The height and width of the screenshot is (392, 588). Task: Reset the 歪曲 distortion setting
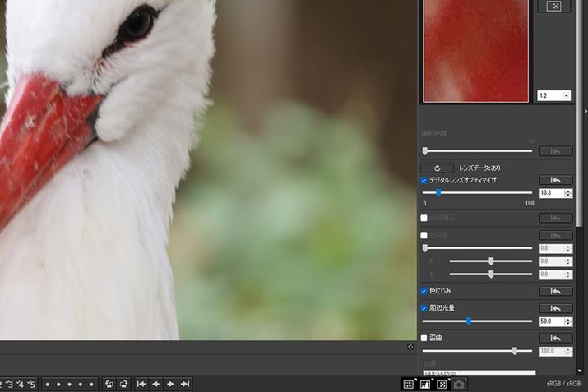pos(556,339)
